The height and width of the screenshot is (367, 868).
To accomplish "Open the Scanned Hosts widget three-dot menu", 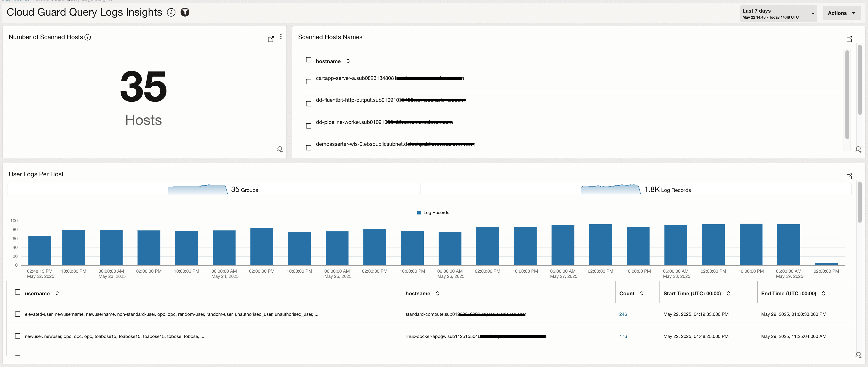I will click(x=281, y=36).
